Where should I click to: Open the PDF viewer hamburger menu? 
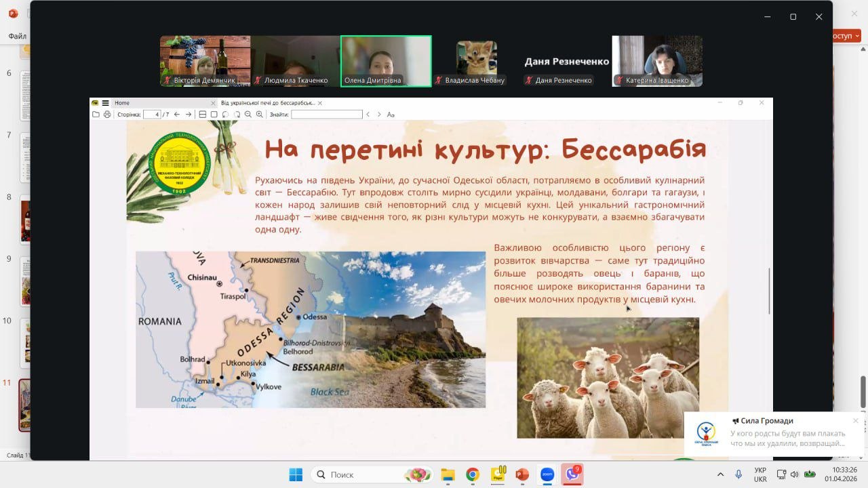click(x=105, y=103)
